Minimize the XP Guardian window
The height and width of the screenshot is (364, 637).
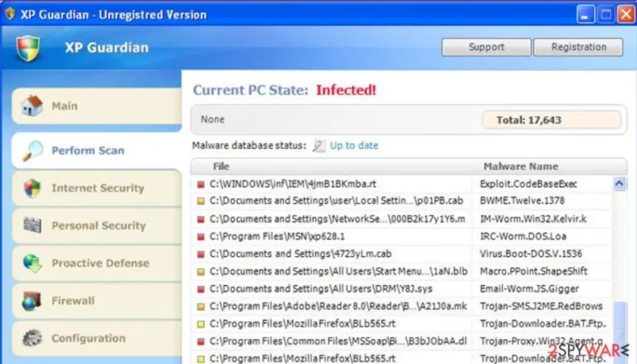585,15
